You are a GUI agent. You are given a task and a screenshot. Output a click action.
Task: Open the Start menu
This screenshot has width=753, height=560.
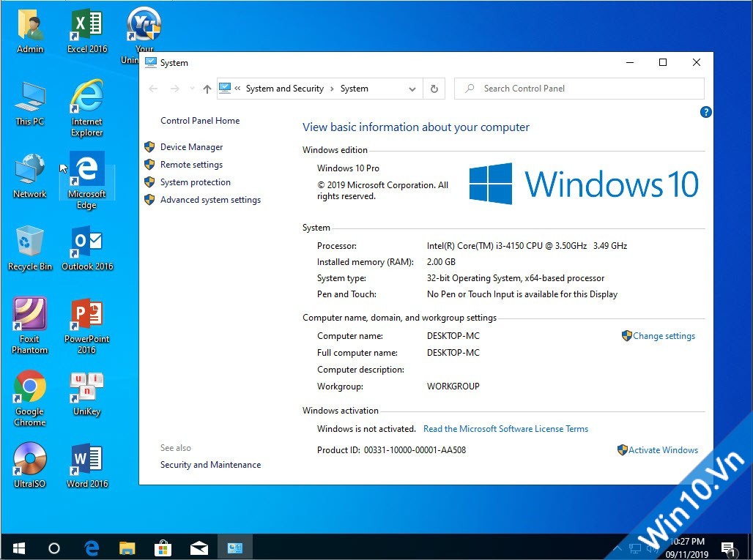click(x=19, y=548)
